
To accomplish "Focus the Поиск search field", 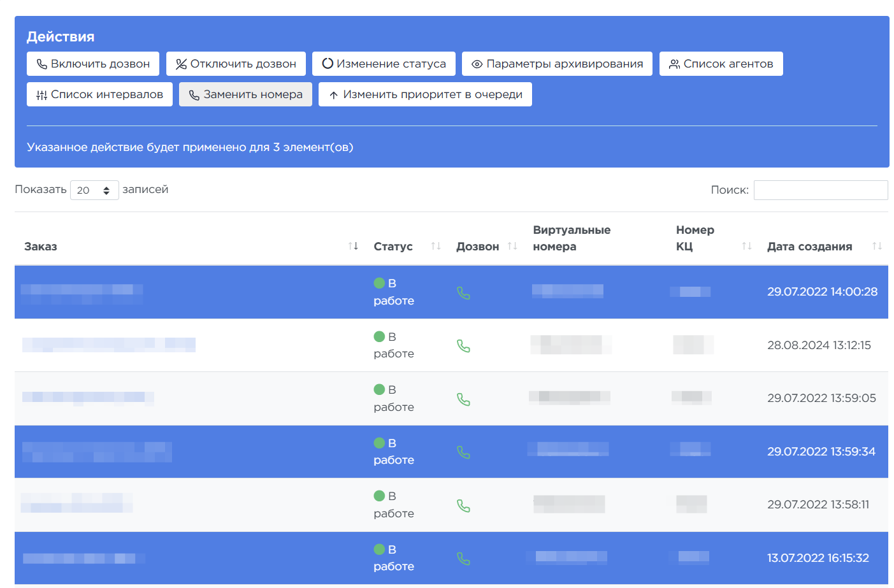I will (x=820, y=190).
